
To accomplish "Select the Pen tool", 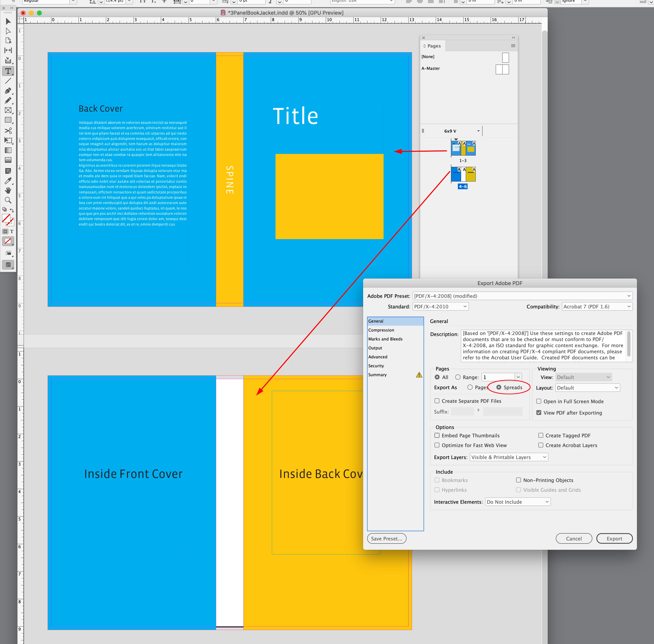I will pyautogui.click(x=8, y=91).
